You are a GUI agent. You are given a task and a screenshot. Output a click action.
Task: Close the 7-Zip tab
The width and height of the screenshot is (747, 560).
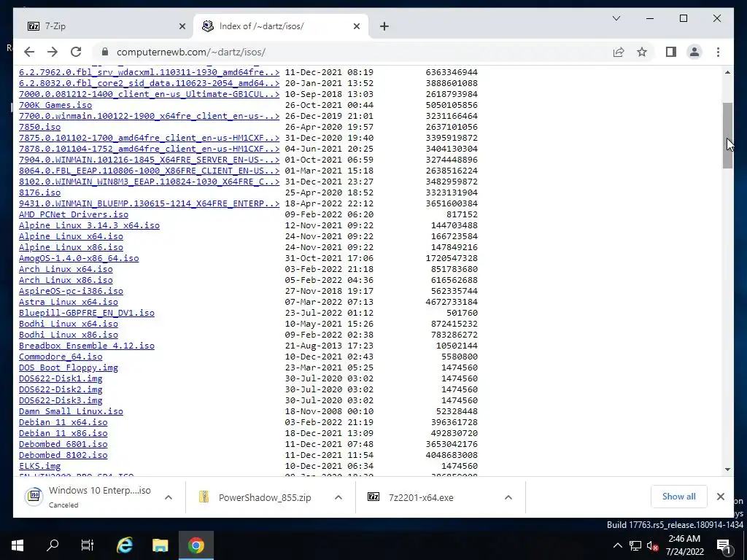click(182, 26)
